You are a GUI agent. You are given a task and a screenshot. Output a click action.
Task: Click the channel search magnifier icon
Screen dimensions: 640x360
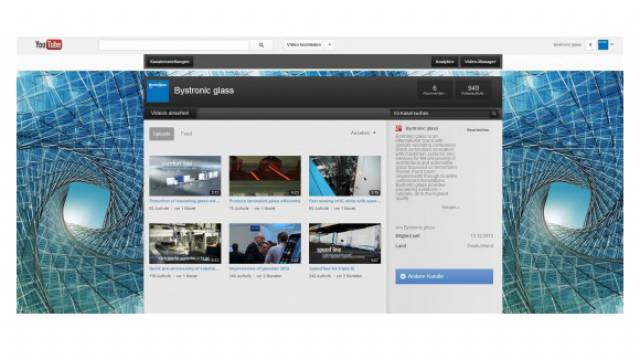(494, 113)
